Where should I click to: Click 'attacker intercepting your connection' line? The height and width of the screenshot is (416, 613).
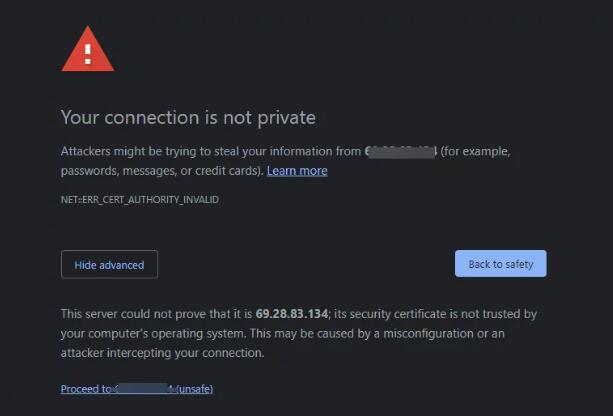click(x=162, y=353)
